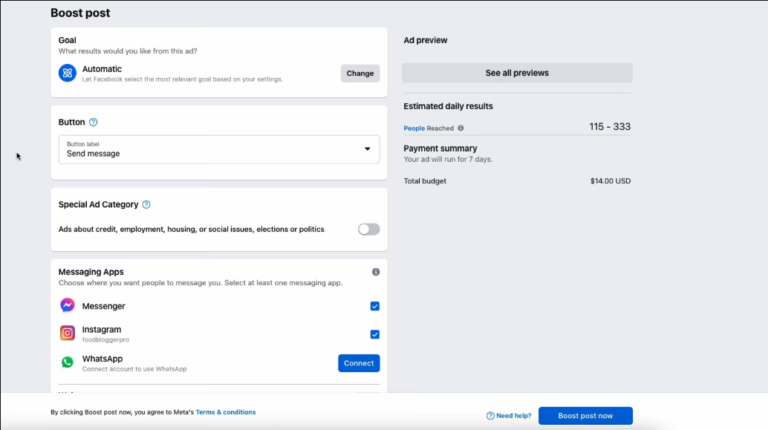Open the Special Ad Category help icon
The height and width of the screenshot is (430, 768).
146,205
